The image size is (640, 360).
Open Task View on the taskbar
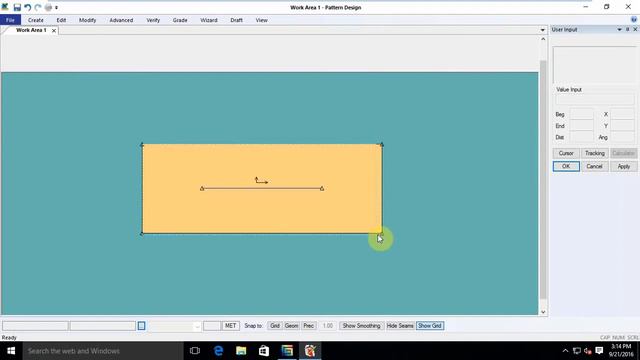coord(195,351)
